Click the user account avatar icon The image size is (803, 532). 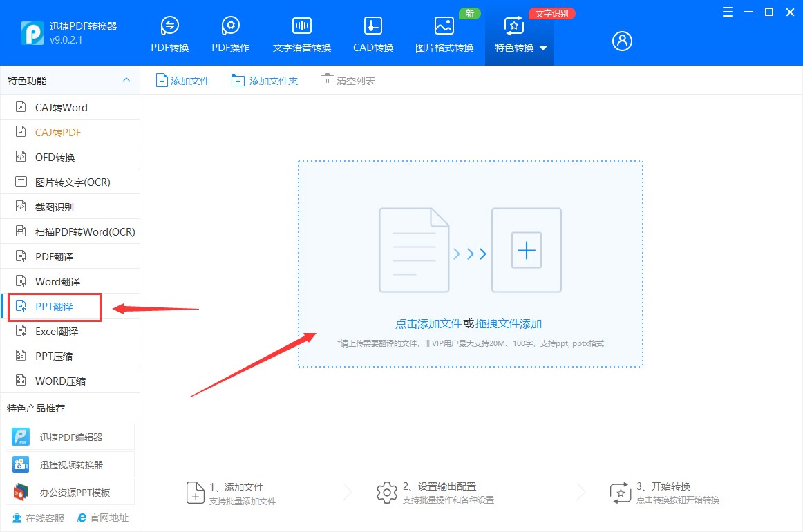tap(622, 41)
